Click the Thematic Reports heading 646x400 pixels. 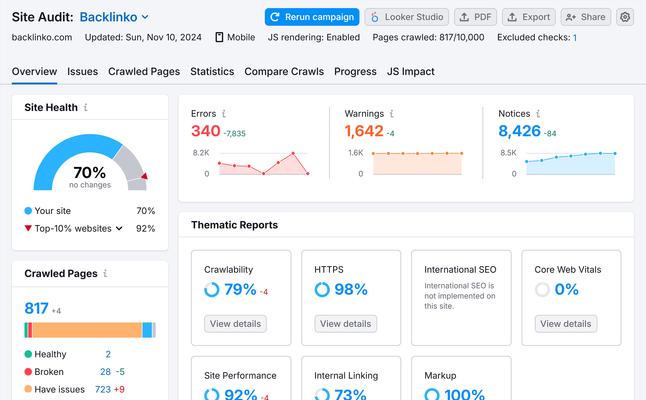click(234, 225)
